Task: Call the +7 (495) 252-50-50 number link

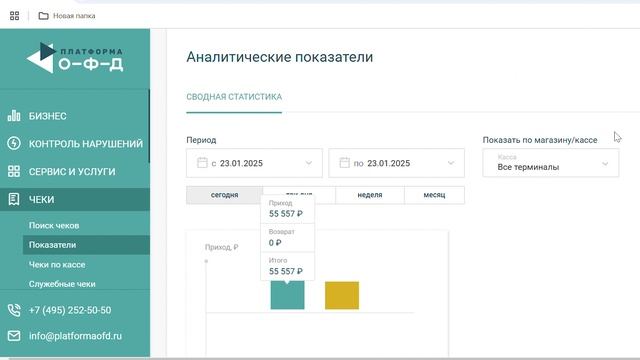Action: 70,310
